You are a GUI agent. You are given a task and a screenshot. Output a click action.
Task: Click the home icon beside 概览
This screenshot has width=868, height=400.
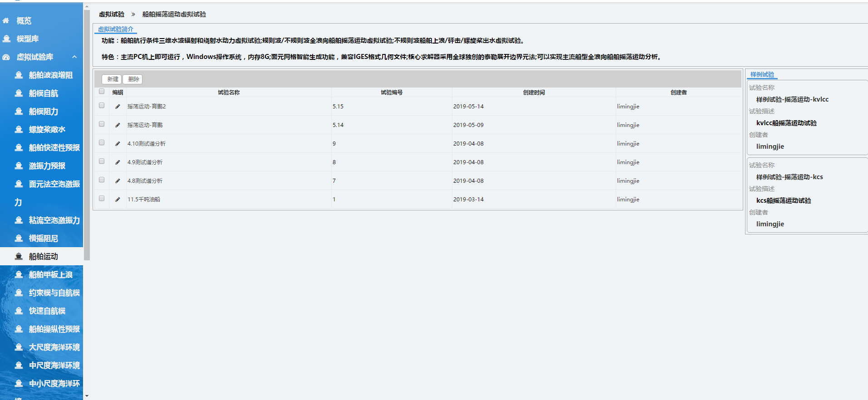(6, 21)
